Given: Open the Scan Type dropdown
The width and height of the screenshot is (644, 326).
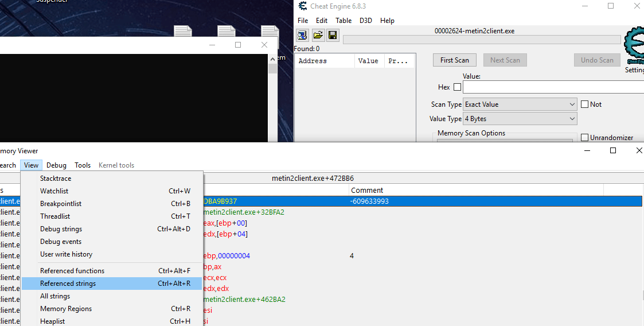Looking at the screenshot, I should tap(520, 104).
